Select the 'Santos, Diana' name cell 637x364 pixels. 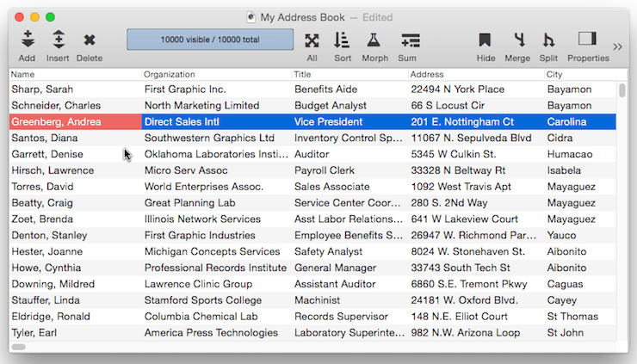(75, 139)
